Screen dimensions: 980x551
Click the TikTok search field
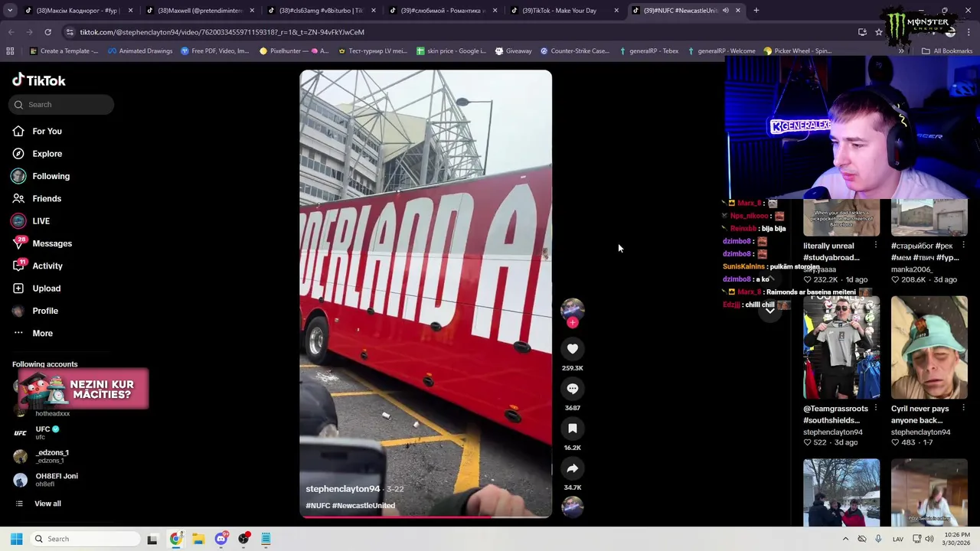pyautogui.click(x=62, y=104)
